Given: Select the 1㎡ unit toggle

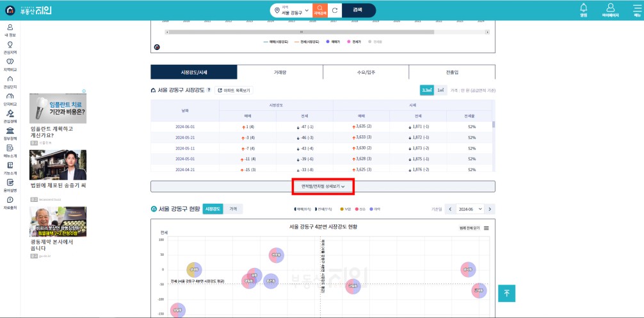Looking at the screenshot, I should pos(440,90).
